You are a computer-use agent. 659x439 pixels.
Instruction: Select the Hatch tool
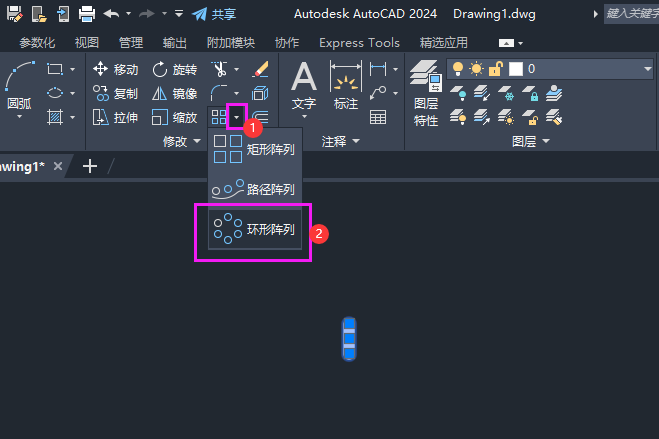(55, 117)
